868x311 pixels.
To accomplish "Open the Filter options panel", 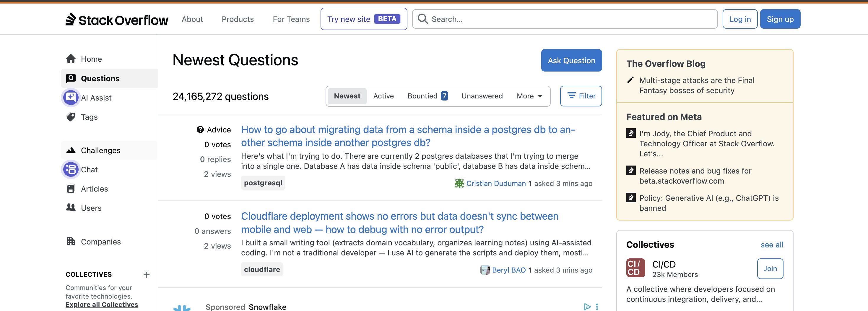I will [581, 96].
